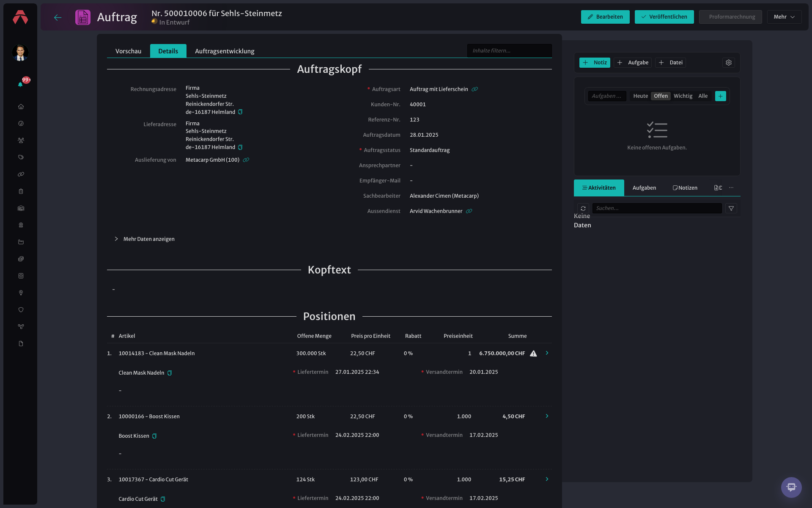
Task: Switch to the Aktivitäten tab
Action: pyautogui.click(x=599, y=188)
